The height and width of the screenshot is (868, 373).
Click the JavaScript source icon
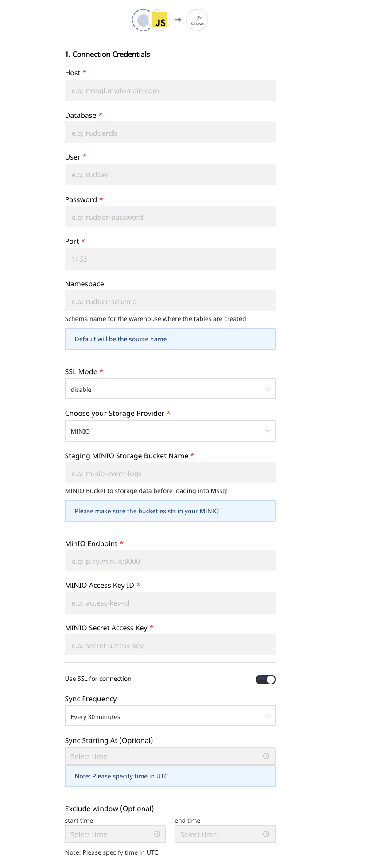point(158,20)
